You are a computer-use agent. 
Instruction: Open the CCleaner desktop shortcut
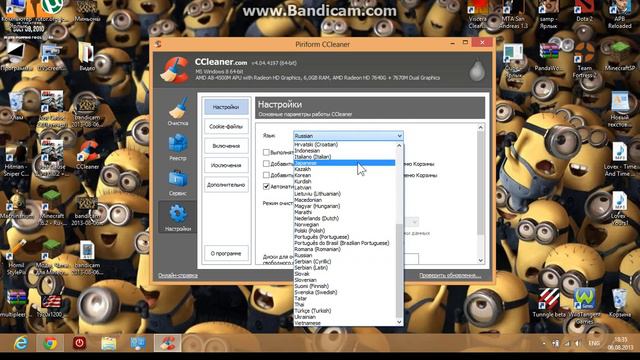click(x=88, y=155)
